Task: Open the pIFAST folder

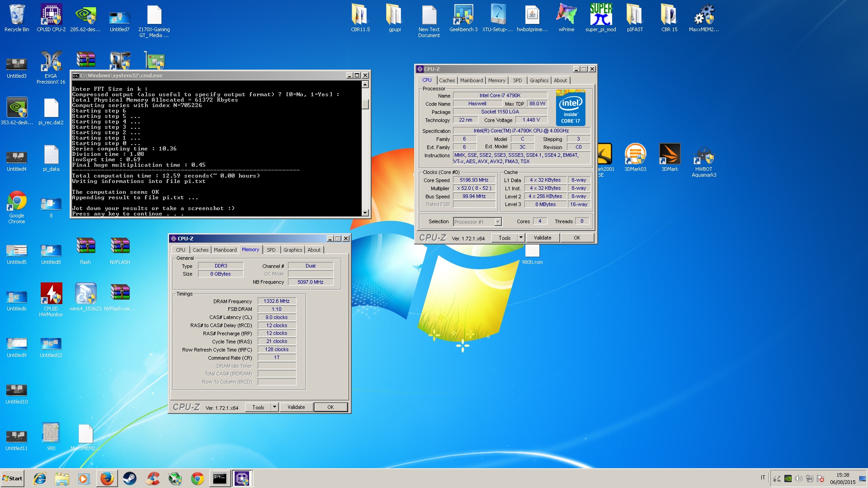Action: click(635, 18)
